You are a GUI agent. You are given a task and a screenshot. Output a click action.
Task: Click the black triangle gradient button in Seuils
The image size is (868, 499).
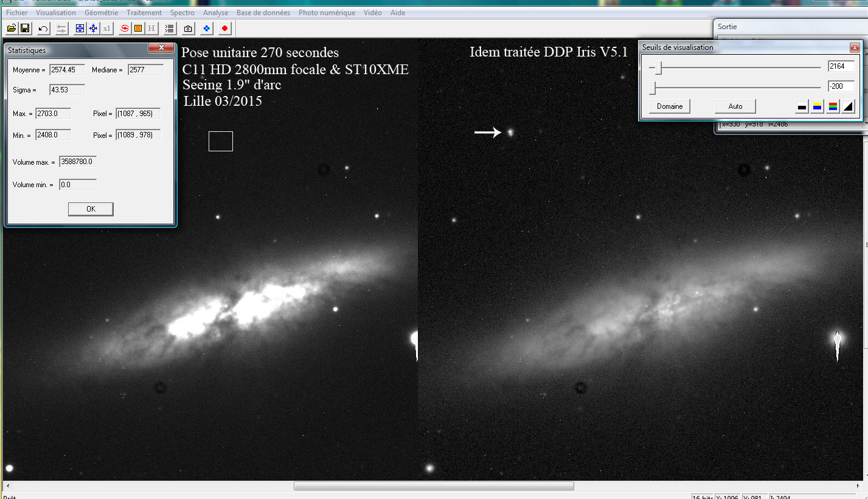tap(849, 107)
